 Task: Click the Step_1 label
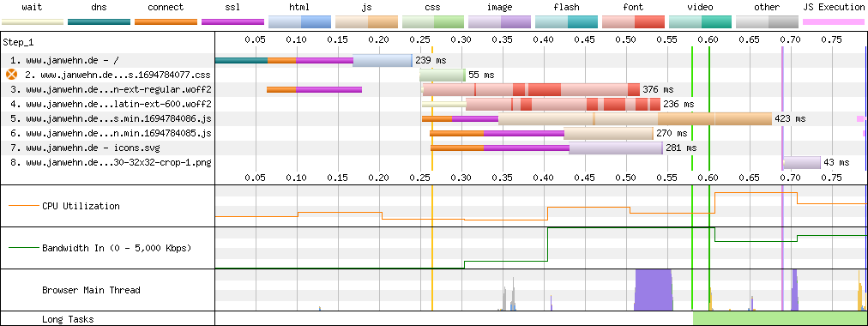coord(18,42)
